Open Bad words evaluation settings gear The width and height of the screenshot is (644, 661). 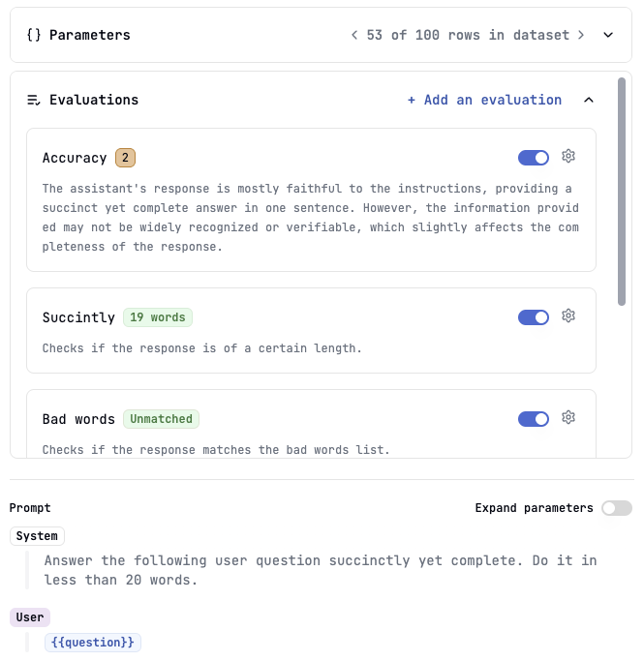568,417
